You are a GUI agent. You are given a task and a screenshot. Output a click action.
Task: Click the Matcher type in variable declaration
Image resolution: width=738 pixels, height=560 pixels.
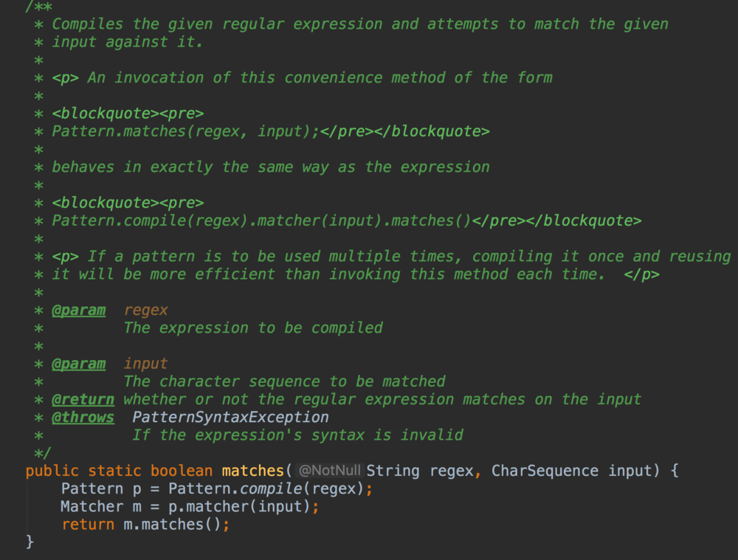(92, 507)
